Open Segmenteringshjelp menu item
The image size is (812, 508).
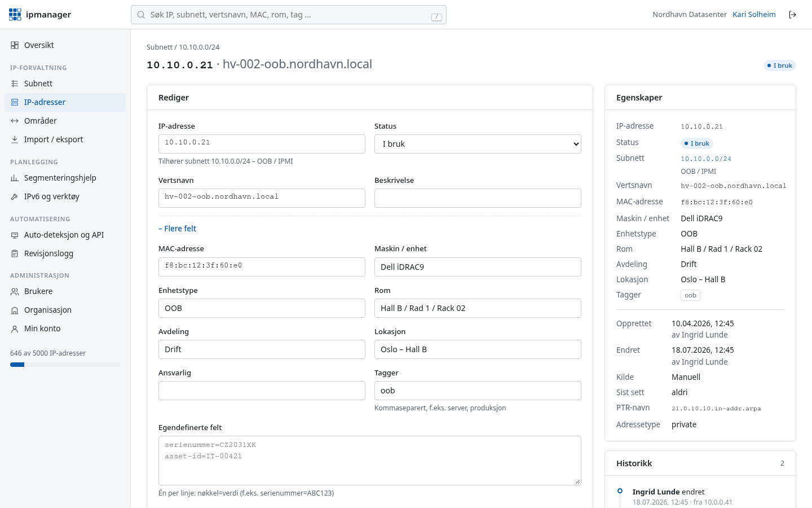click(65, 178)
